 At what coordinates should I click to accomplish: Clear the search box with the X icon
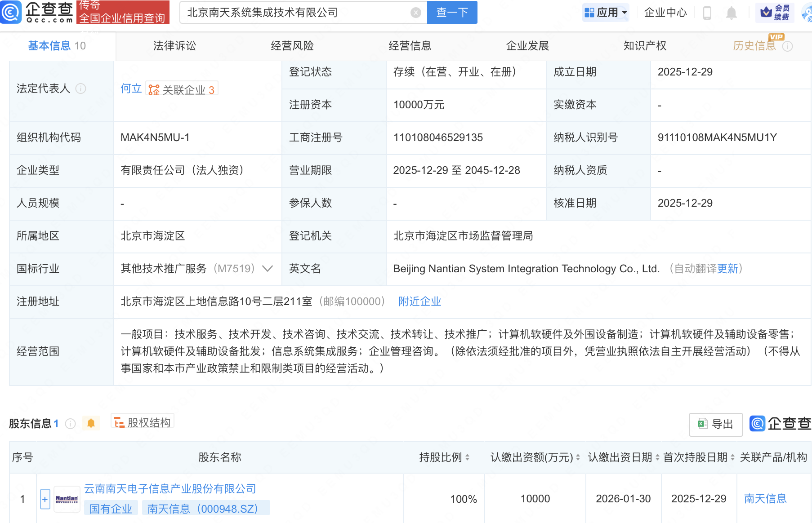pyautogui.click(x=415, y=12)
